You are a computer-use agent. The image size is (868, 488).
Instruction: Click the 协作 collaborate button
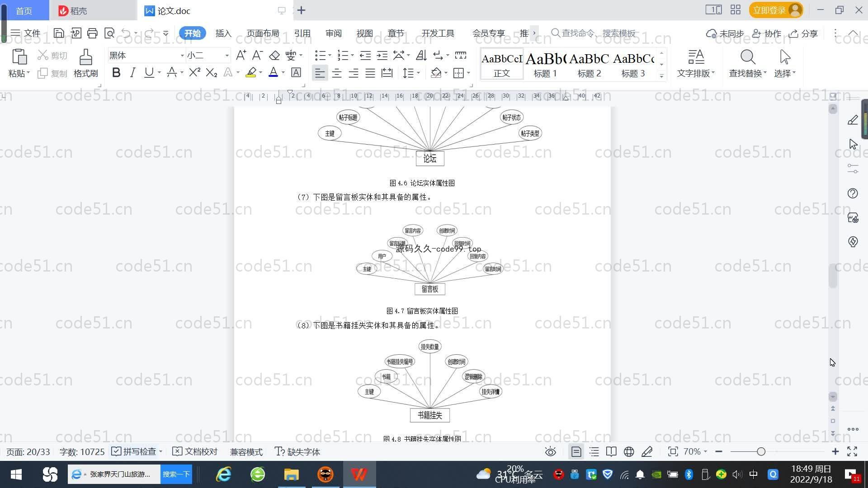767,33
